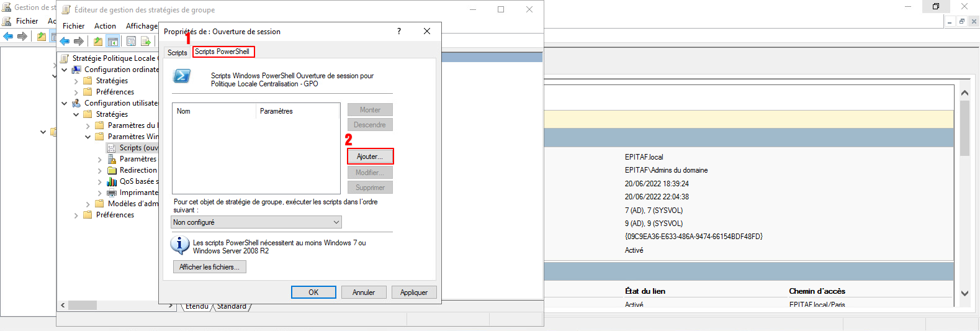The width and height of the screenshot is (980, 331).
Task: Collapse the Configuration ordinateur tree node
Action: tap(65, 70)
